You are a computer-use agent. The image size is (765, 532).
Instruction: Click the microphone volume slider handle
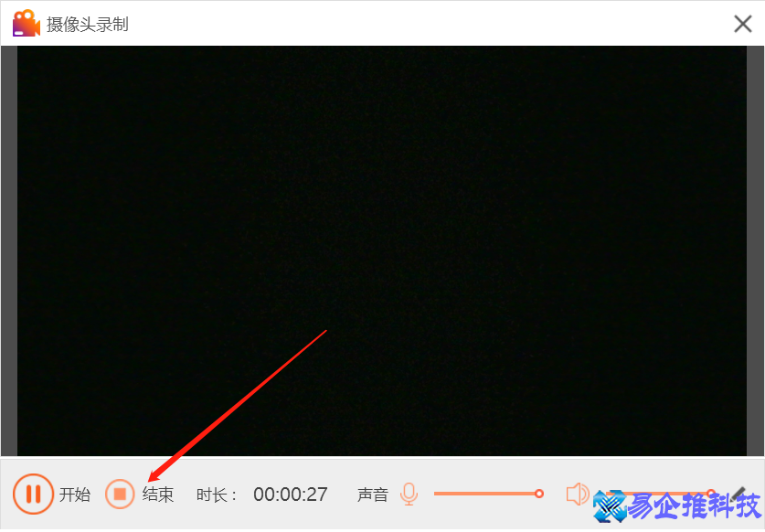540,494
